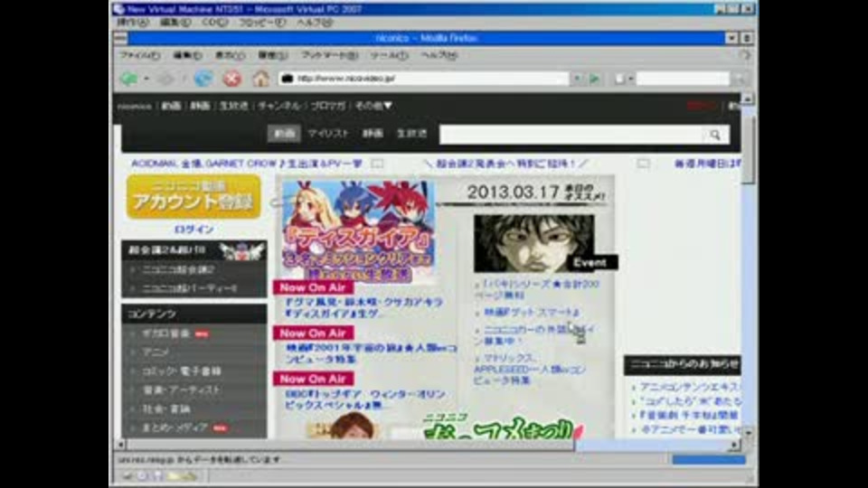Click the page vertical scrollbar down arrow
The width and height of the screenshot is (868, 488).
748,433
